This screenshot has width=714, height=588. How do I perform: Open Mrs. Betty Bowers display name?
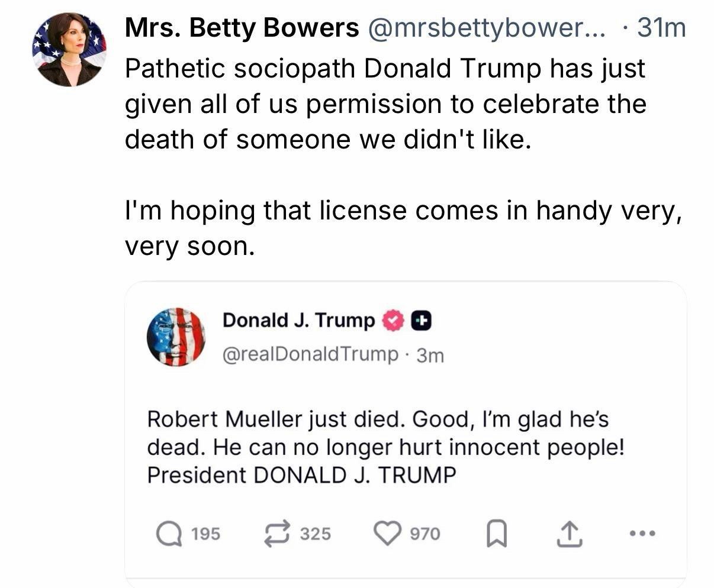(242, 28)
